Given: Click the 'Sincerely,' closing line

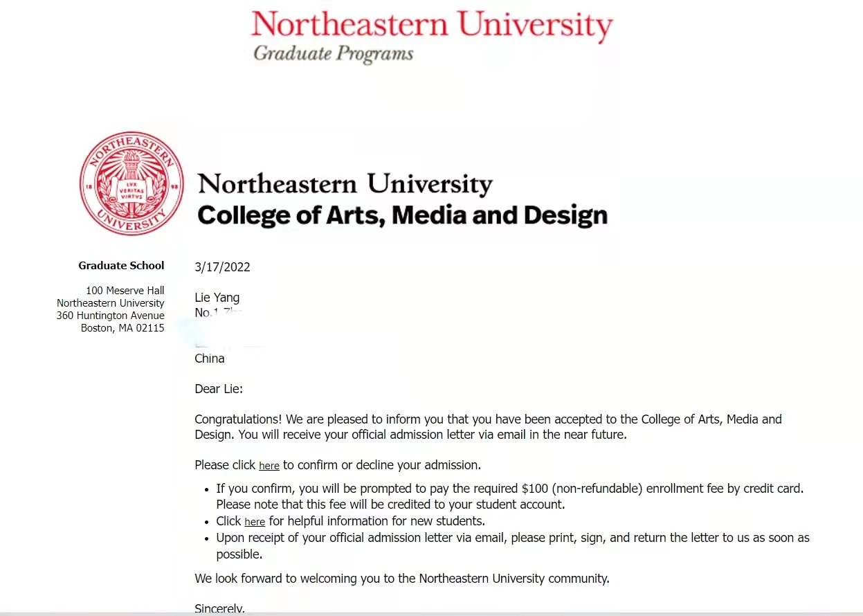Looking at the screenshot, I should 219,609.
